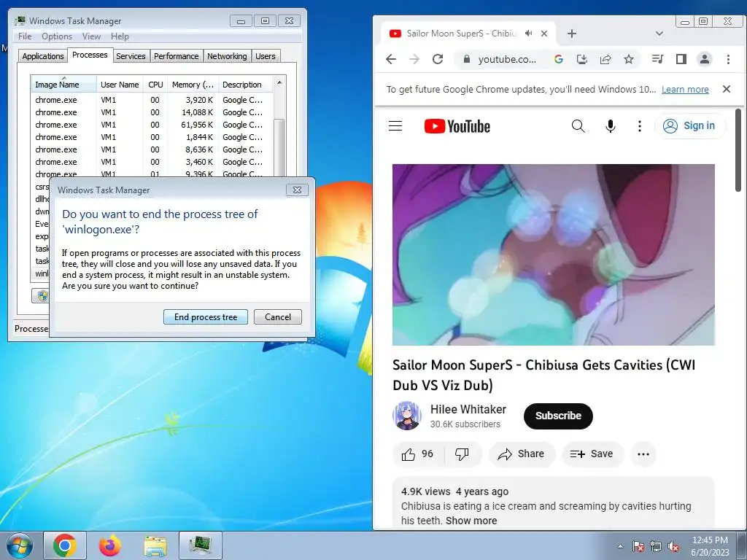This screenshot has height=560, width=747.
Task: Open Windows Explorer from taskbar
Action: pyautogui.click(x=155, y=545)
